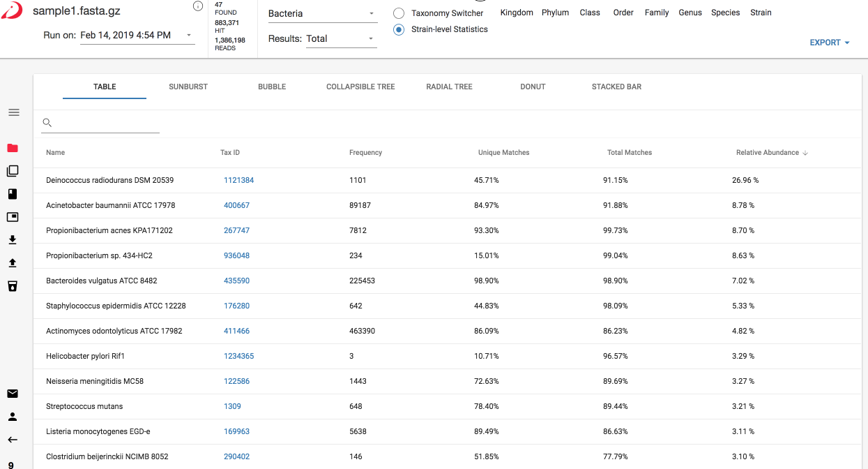Open the mail envelope sidebar icon
Screen dimensions: 868x469
click(x=13, y=394)
